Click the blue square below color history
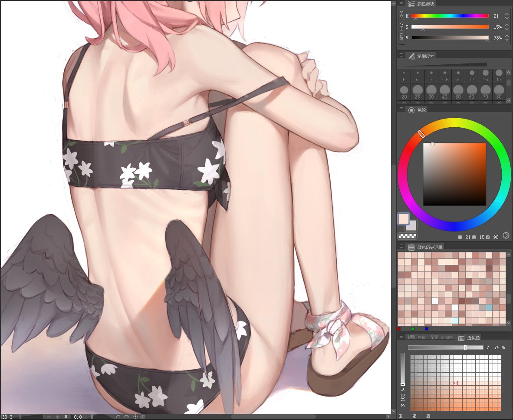The height and width of the screenshot is (420, 513). pyautogui.click(x=426, y=329)
